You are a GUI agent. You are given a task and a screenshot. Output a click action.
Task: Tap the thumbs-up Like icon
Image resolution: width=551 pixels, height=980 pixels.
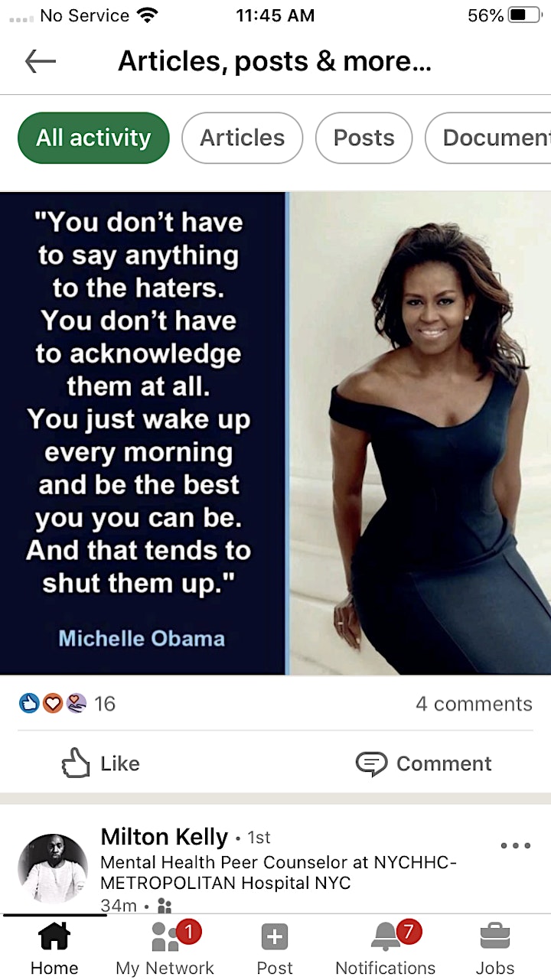pos(76,763)
